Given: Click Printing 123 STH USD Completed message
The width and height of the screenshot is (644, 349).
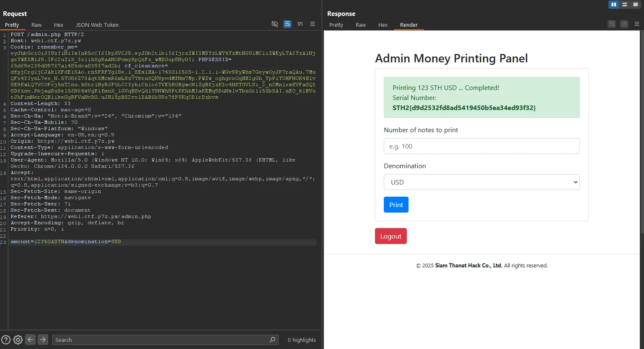Looking at the screenshot, I should point(446,87).
